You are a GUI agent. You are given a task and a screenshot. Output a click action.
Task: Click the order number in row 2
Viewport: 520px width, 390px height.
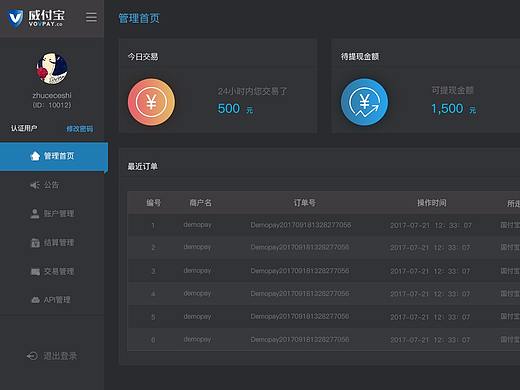(300, 247)
